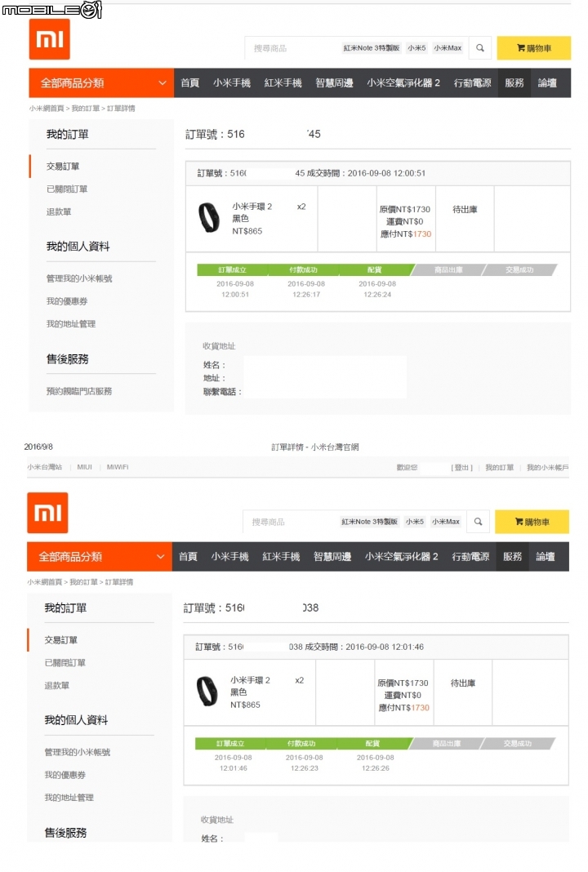588x872 pixels.
Task: Click the Mi Band thumbnail in order …038
Action: tap(207, 692)
